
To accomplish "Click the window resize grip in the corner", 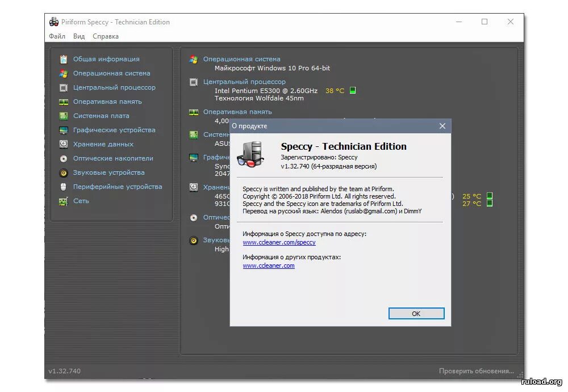I will [x=520, y=376].
